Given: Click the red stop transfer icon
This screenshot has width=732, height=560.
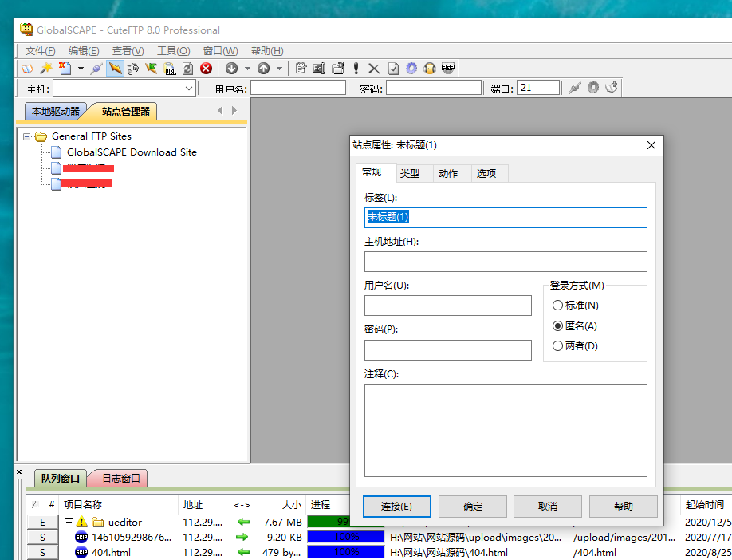Looking at the screenshot, I should [206, 69].
